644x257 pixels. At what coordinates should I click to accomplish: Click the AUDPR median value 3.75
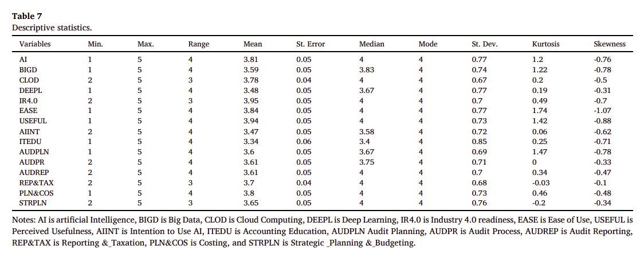tap(366, 162)
